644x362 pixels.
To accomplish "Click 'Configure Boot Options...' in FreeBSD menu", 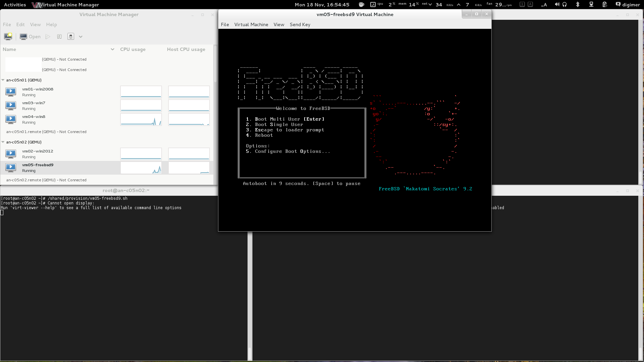I will pyautogui.click(x=288, y=152).
